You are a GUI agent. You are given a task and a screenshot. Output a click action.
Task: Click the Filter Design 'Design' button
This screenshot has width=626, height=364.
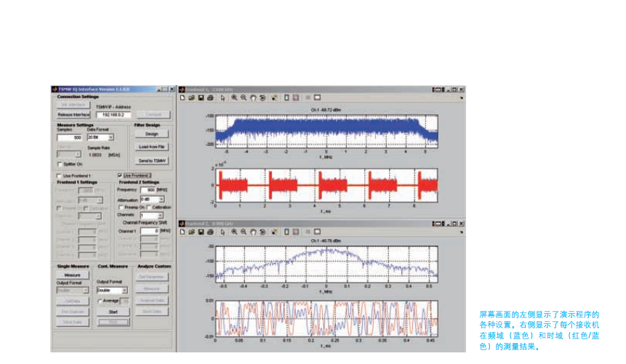152,134
